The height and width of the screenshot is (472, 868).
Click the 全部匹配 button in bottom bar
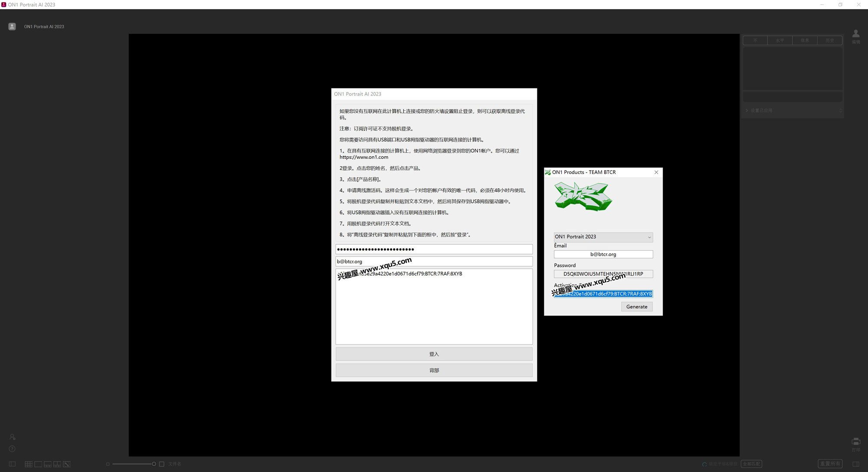coord(751,464)
